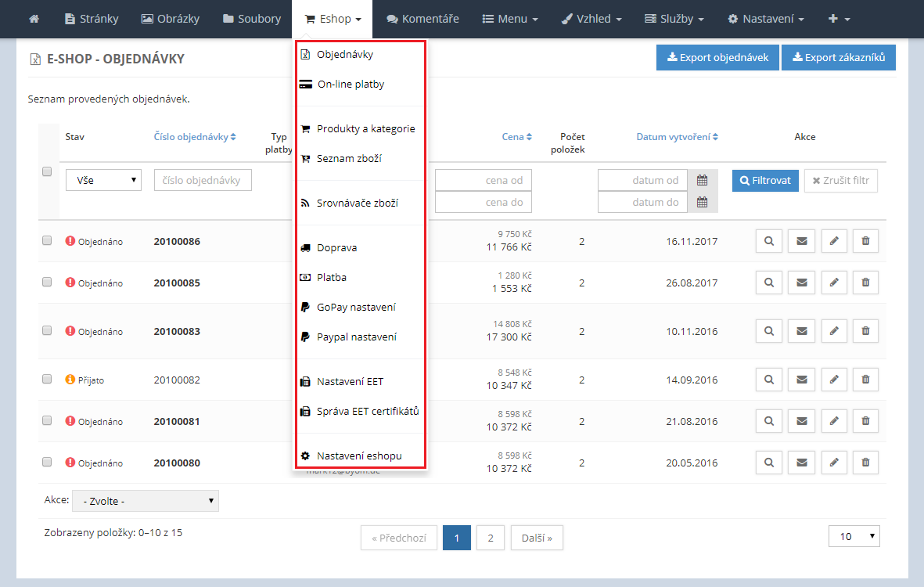The image size is (924, 587).
Task: Click the číslo objednávky filter field
Action: point(203,180)
